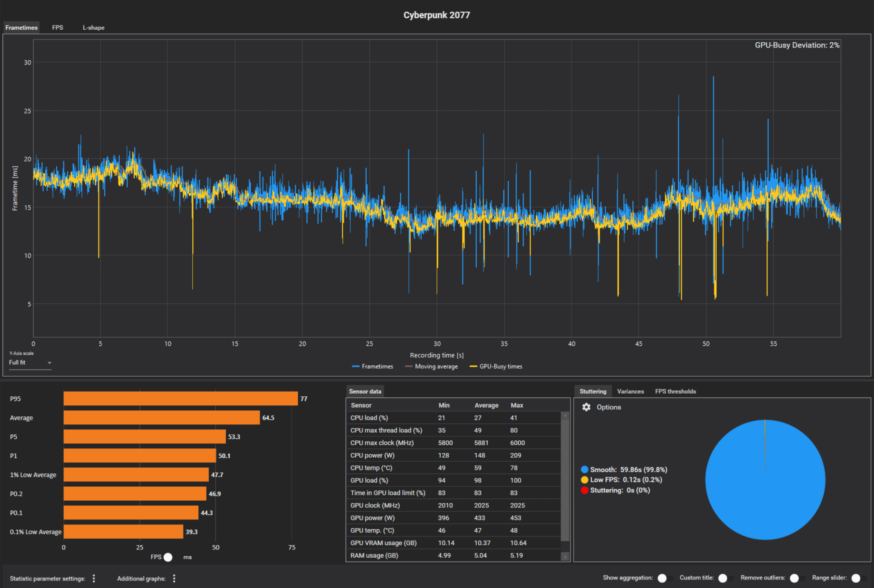The image size is (874, 588).
Task: Open the stuttering Options gear icon
Action: coord(586,407)
